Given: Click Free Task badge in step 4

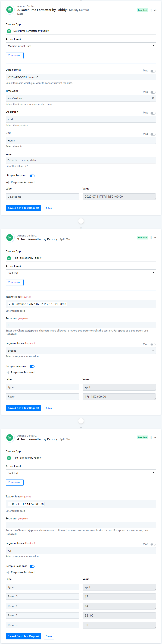Looking at the screenshot, I should [x=142, y=437].
